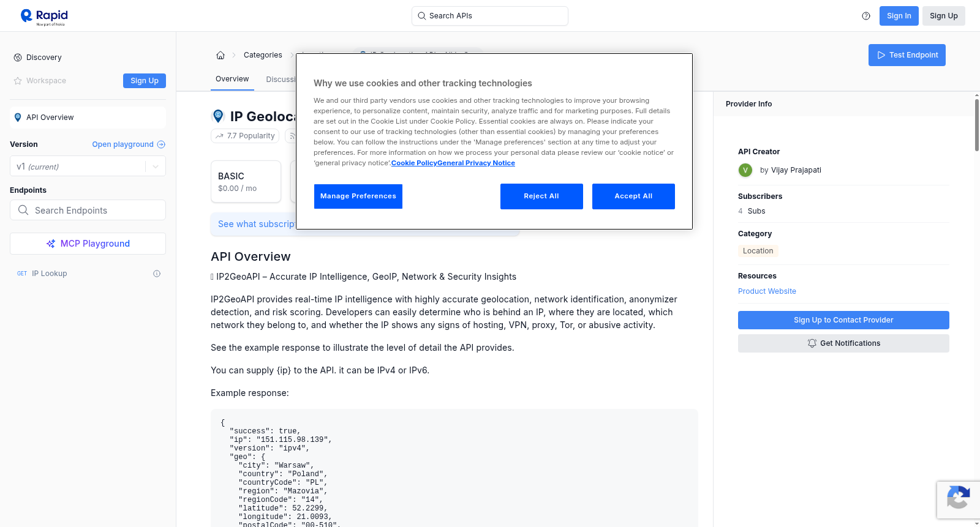Open the Product Website link

[767, 291]
